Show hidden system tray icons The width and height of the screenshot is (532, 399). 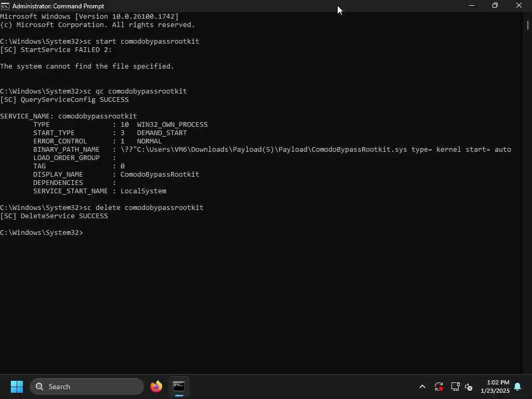click(x=422, y=387)
